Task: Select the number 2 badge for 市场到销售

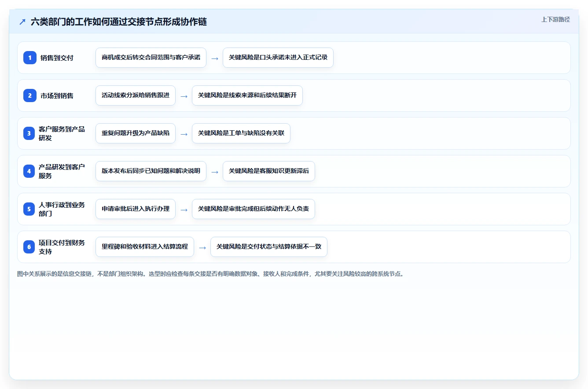Action: [30, 95]
